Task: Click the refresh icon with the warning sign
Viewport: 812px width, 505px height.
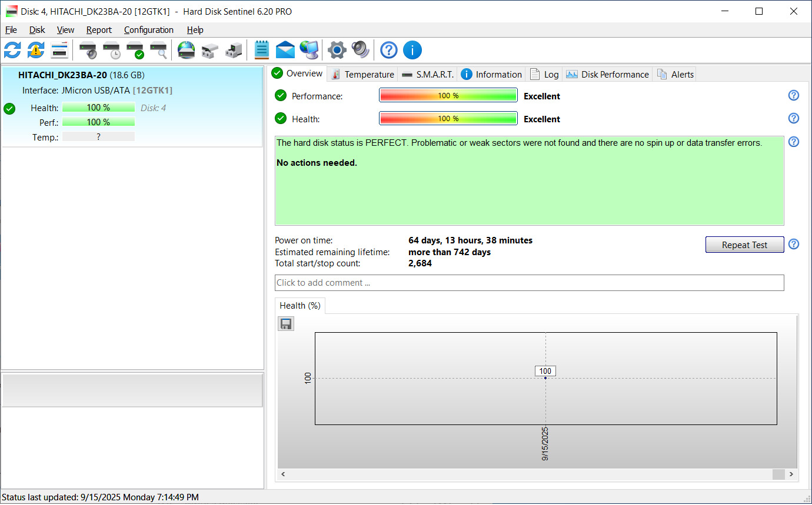Action: coord(36,50)
